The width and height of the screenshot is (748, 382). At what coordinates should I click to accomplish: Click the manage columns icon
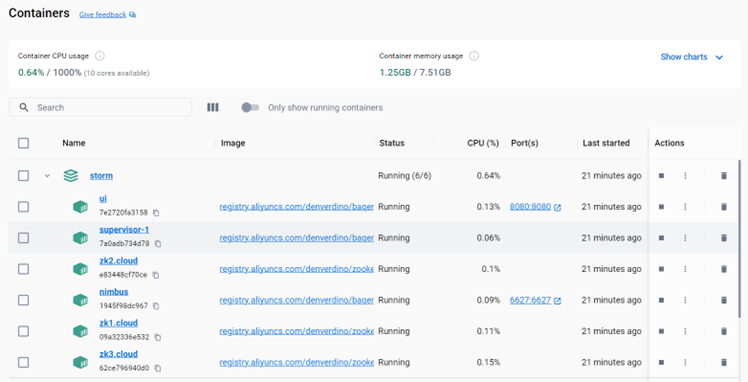pos(213,107)
